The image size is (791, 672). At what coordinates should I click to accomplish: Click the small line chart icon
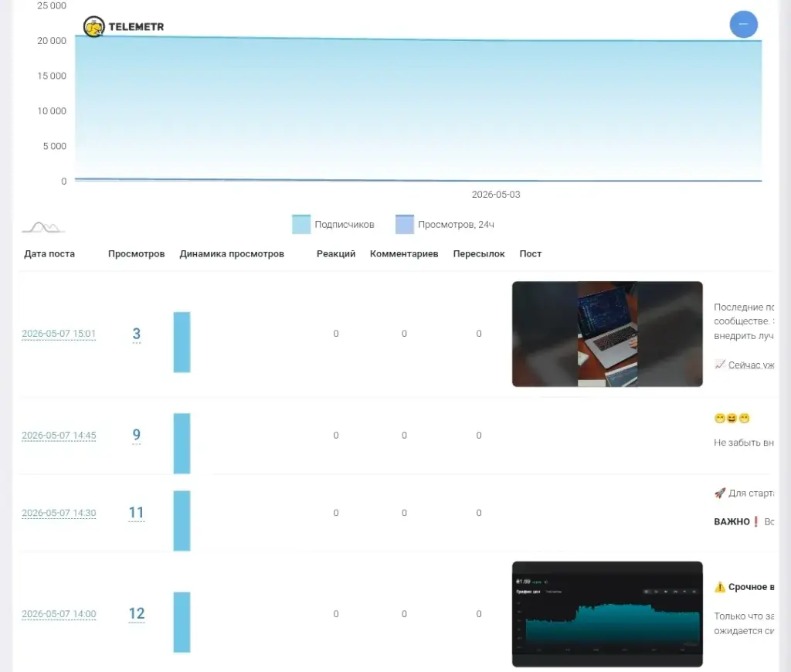click(x=43, y=228)
